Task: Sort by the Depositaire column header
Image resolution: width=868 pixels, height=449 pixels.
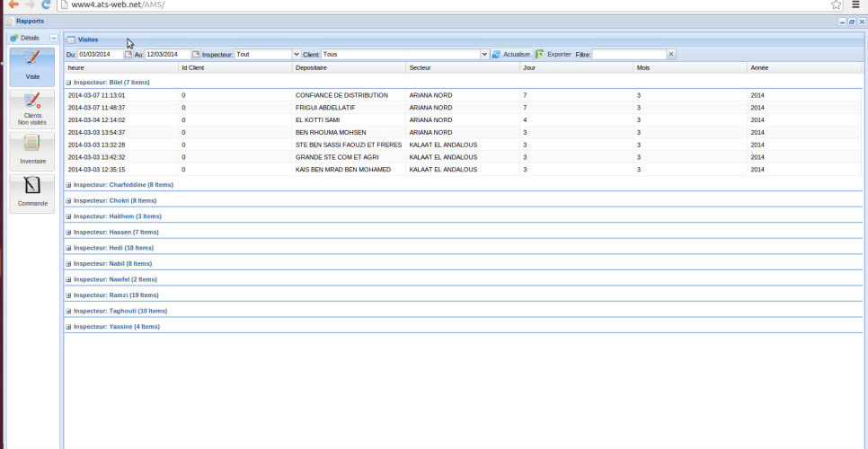Action: (x=311, y=67)
